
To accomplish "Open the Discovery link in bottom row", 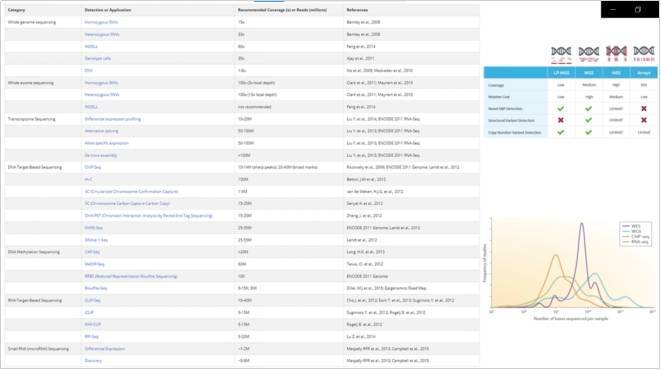I will (93, 361).
